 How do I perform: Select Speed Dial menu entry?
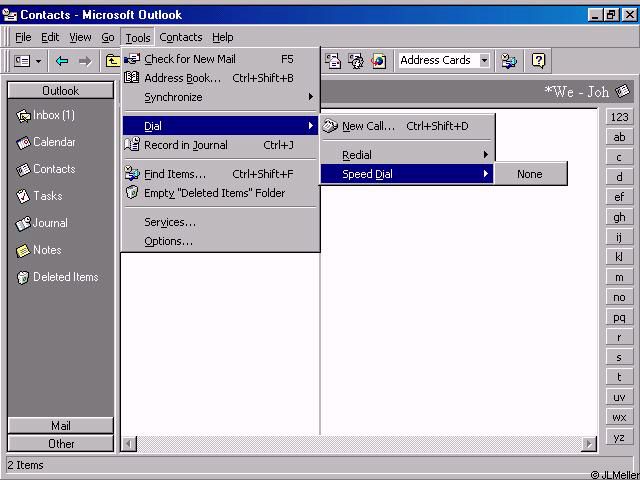[x=407, y=174]
